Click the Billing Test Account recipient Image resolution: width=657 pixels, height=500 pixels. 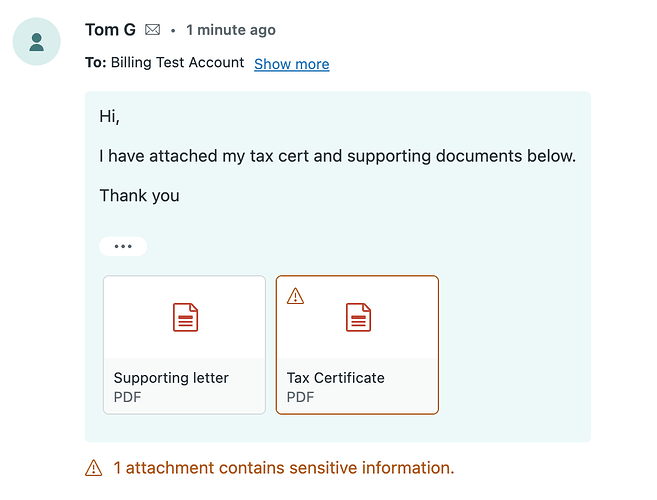coord(177,63)
